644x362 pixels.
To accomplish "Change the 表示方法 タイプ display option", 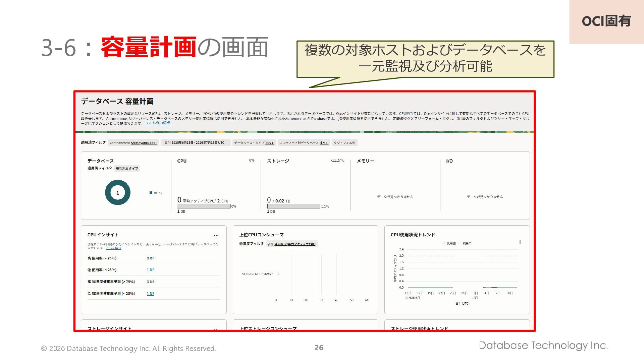I will coord(127,169).
